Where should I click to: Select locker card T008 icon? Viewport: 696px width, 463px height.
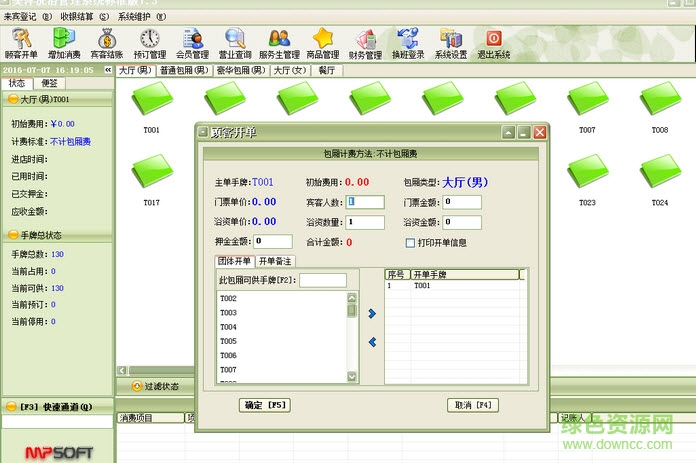pyautogui.click(x=660, y=99)
